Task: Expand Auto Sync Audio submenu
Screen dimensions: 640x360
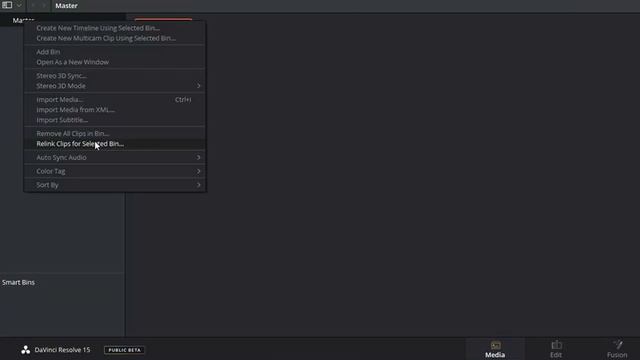Action: (x=114, y=158)
